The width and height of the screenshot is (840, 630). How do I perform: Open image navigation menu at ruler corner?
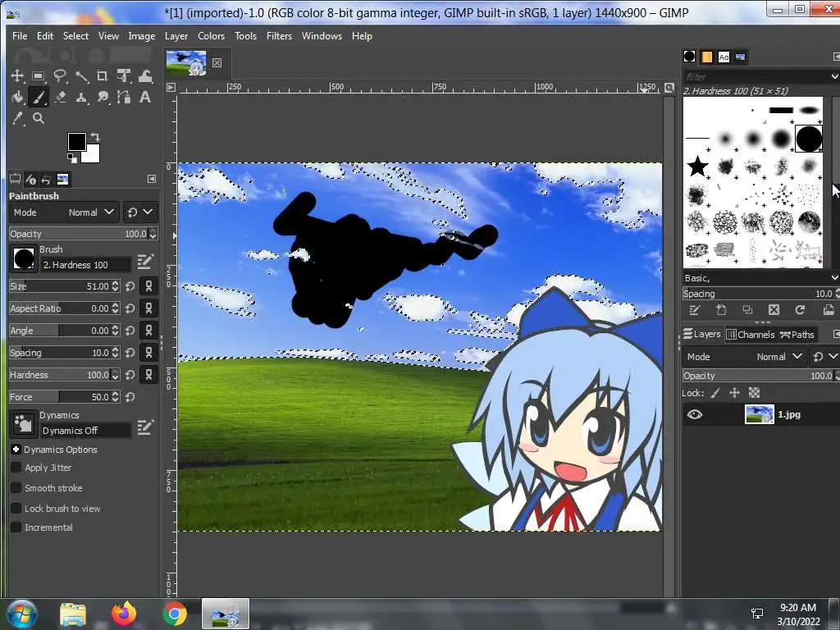click(x=171, y=87)
